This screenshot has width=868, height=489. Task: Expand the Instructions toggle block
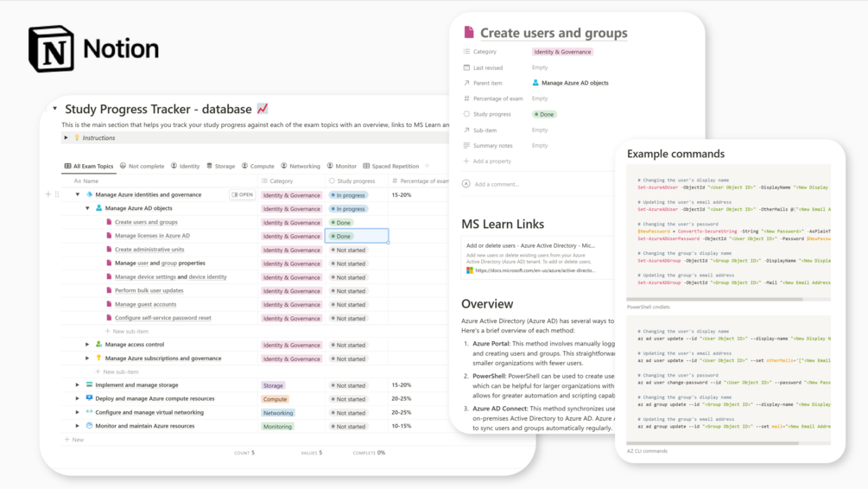click(x=66, y=138)
